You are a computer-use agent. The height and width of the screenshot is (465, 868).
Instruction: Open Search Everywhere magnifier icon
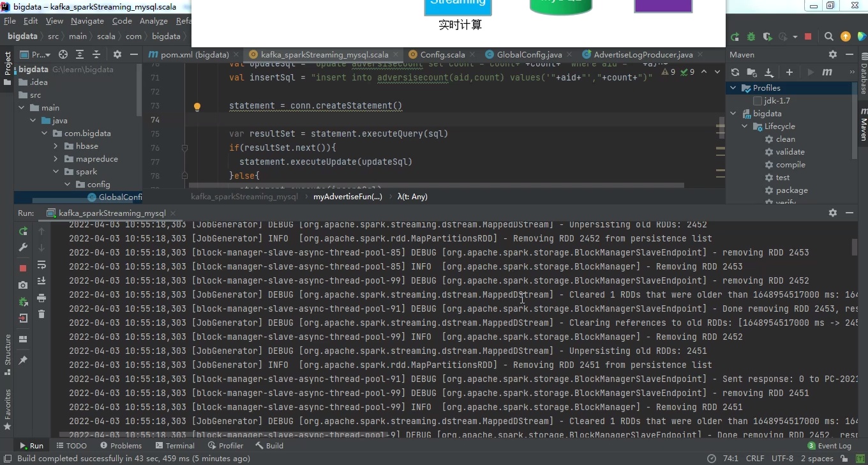[828, 37]
